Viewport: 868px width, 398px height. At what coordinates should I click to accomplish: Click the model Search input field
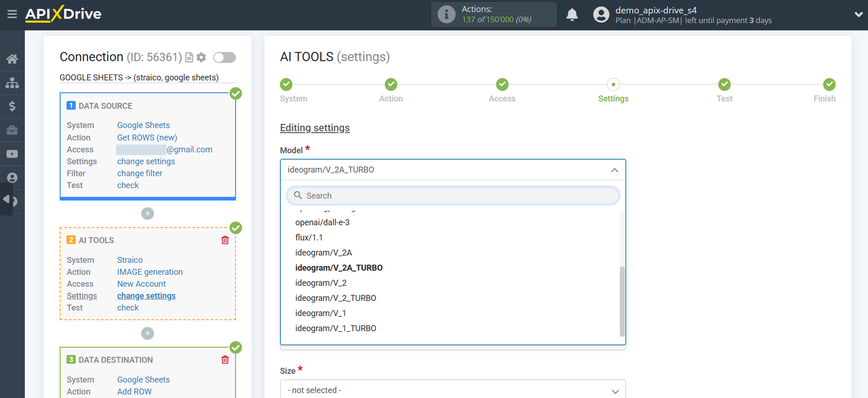click(452, 196)
